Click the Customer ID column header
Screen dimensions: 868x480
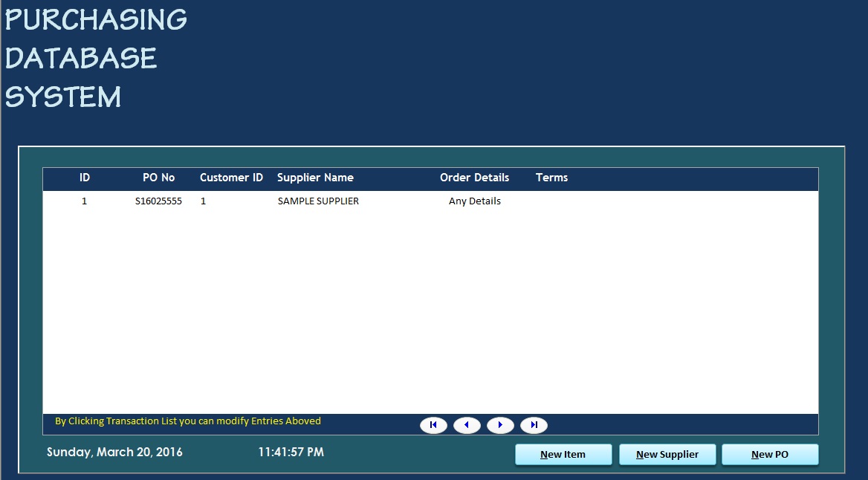click(231, 178)
